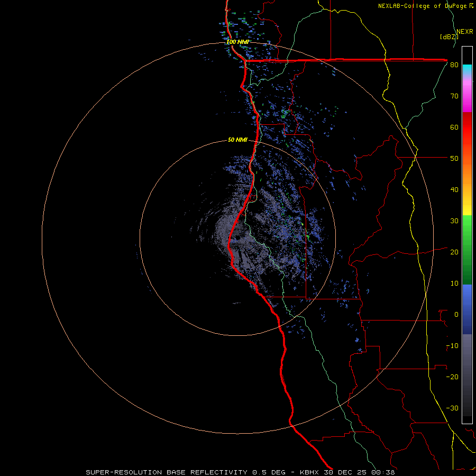Click the 70 value on the dBZ scale
The height and width of the screenshot is (476, 476).
tap(454, 96)
